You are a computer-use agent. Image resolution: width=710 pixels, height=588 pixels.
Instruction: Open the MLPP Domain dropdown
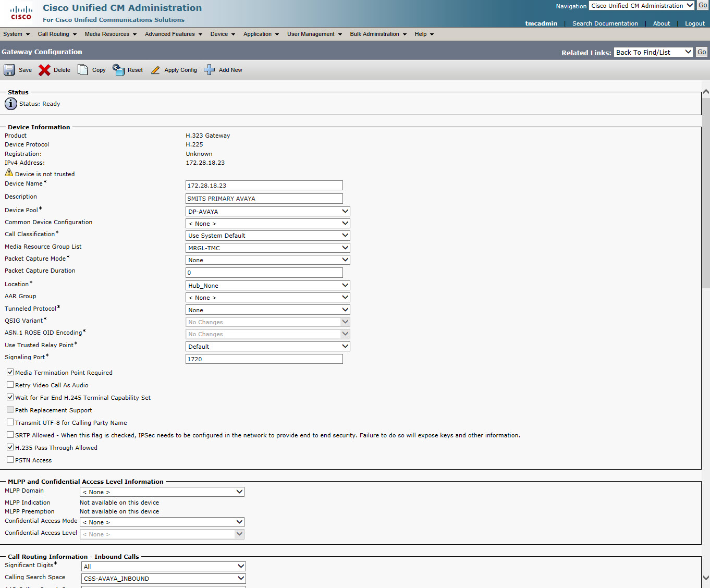click(x=162, y=492)
